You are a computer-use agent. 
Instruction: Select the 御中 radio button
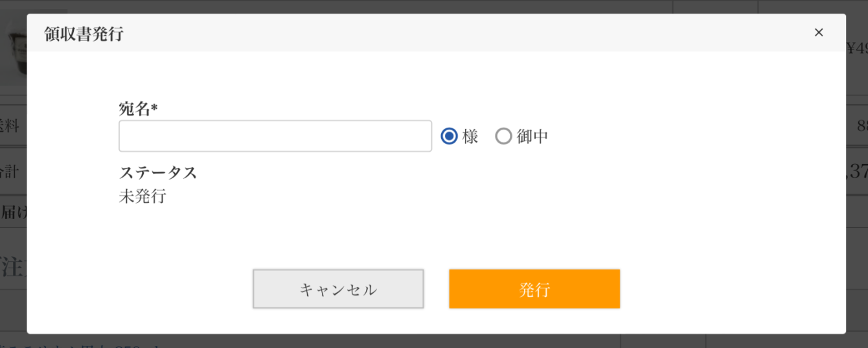pyautogui.click(x=503, y=136)
